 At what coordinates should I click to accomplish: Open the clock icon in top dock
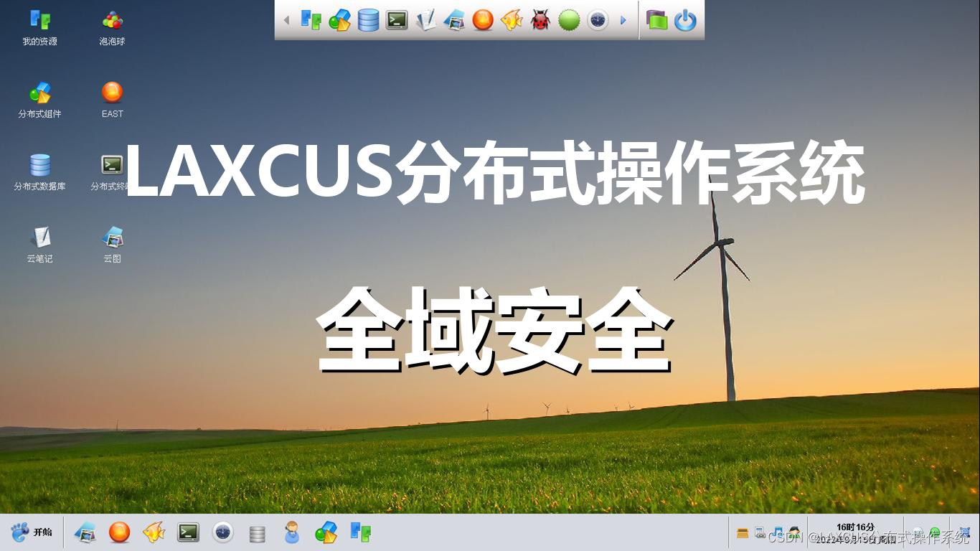(x=598, y=20)
